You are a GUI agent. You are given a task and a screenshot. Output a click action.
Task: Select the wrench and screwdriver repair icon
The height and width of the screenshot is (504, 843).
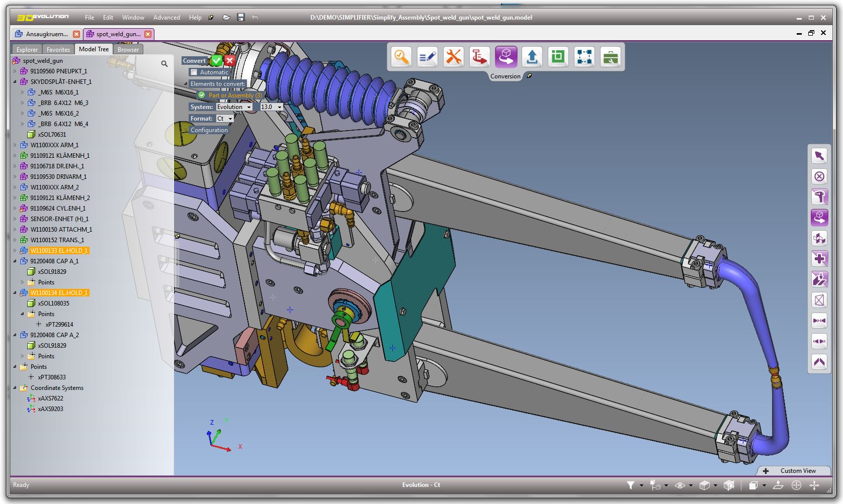453,57
